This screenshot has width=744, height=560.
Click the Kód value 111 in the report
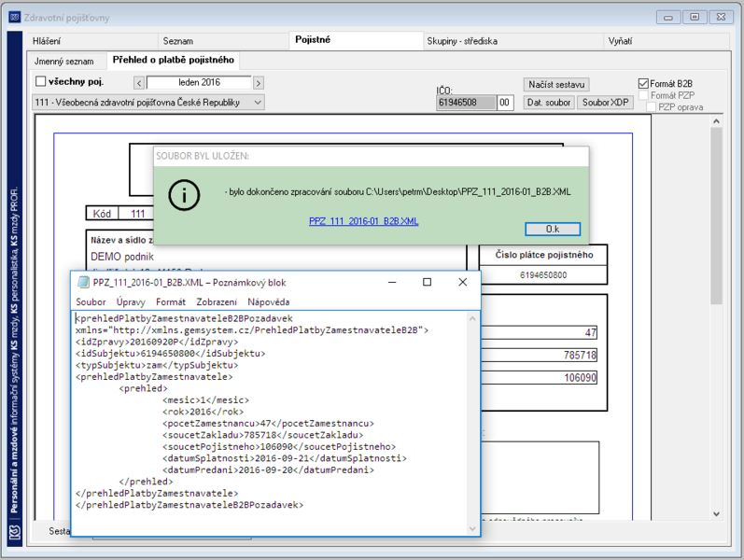point(137,214)
